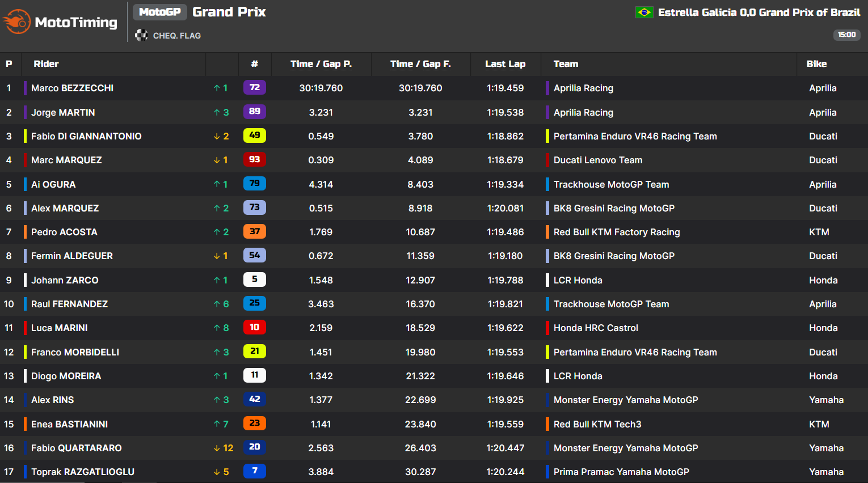Sort by Last Lap column header
This screenshot has height=483, width=868.
[505, 64]
